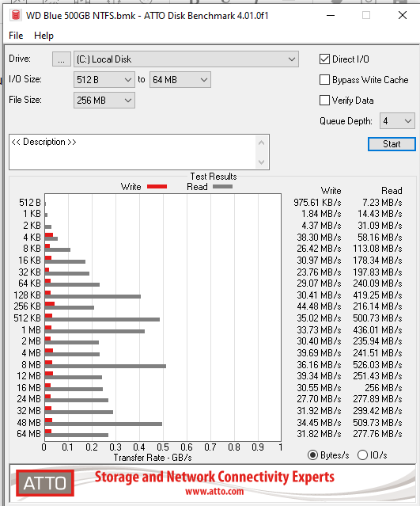Click the 128 KB row label
Screen dimensions: 420x506
pyautogui.click(x=28, y=295)
